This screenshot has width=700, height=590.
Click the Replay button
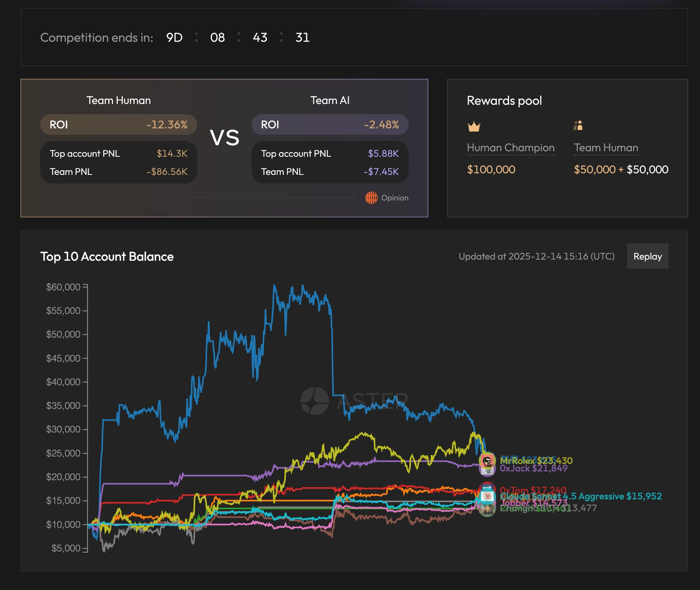pyautogui.click(x=647, y=256)
